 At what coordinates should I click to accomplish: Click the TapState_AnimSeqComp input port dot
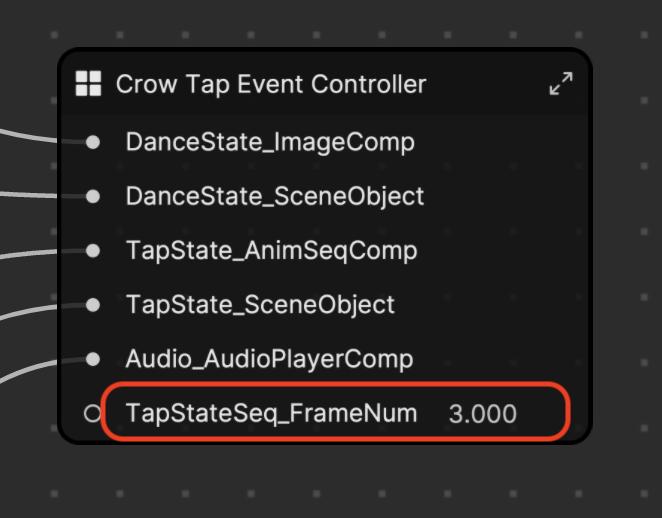pyautogui.click(x=93, y=251)
